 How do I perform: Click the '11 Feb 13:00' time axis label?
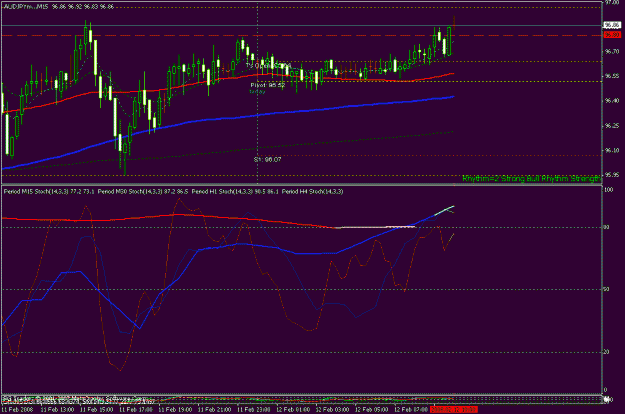tap(57, 410)
